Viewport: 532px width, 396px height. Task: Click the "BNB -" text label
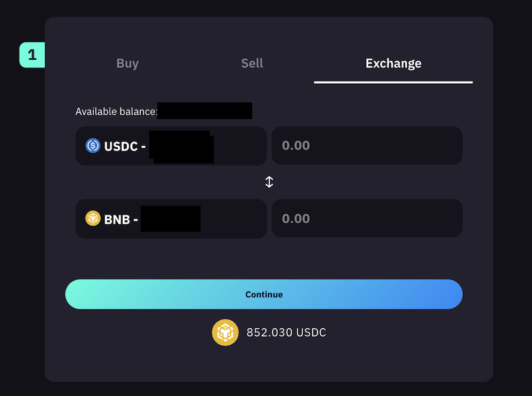click(x=121, y=219)
